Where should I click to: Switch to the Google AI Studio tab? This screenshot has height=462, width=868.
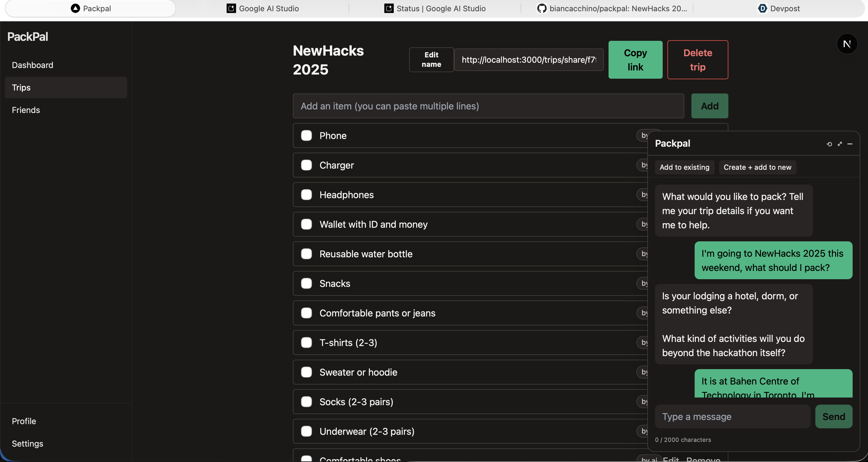[x=262, y=8]
